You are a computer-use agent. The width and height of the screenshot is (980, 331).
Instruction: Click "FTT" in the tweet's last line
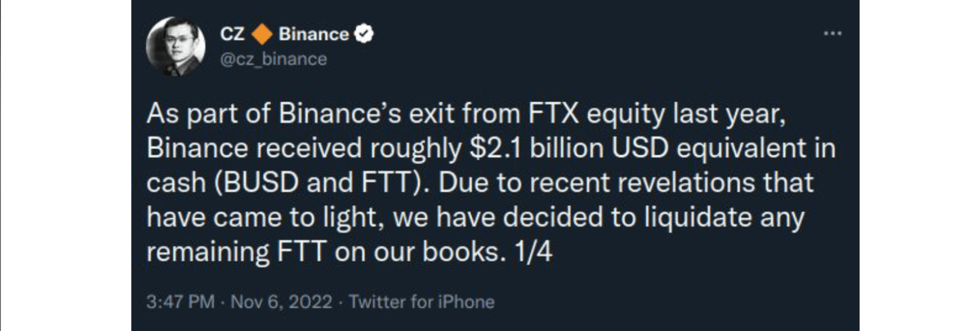302,251
